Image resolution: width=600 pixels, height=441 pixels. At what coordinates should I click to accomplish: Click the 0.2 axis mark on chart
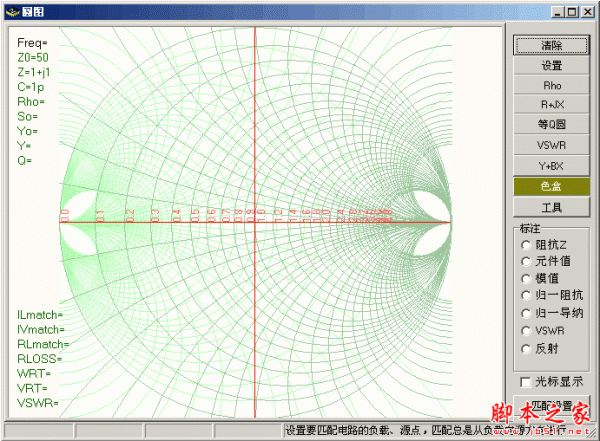[130, 216]
